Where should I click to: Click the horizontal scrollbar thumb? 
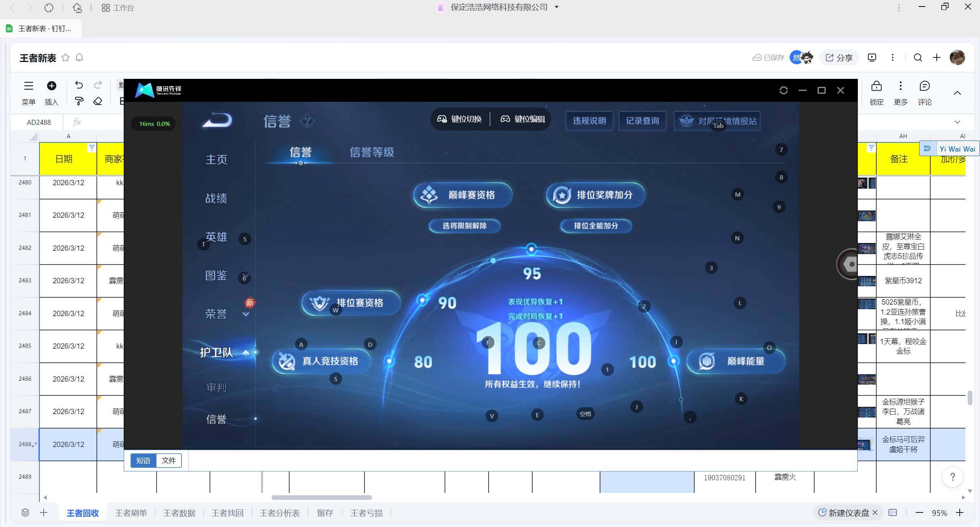point(322,498)
